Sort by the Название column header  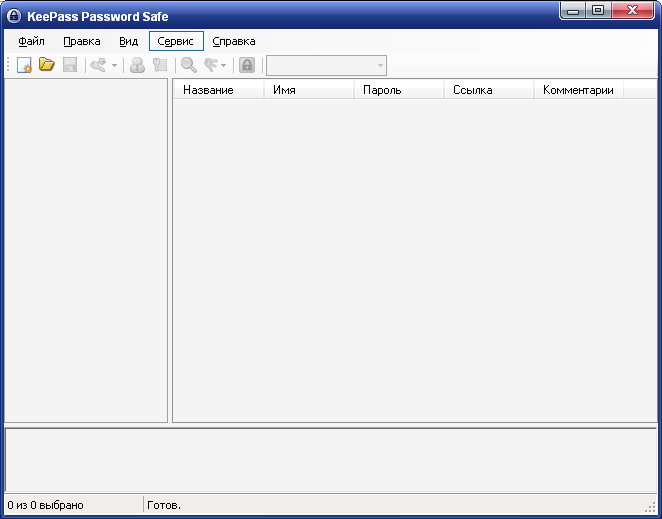(x=219, y=90)
